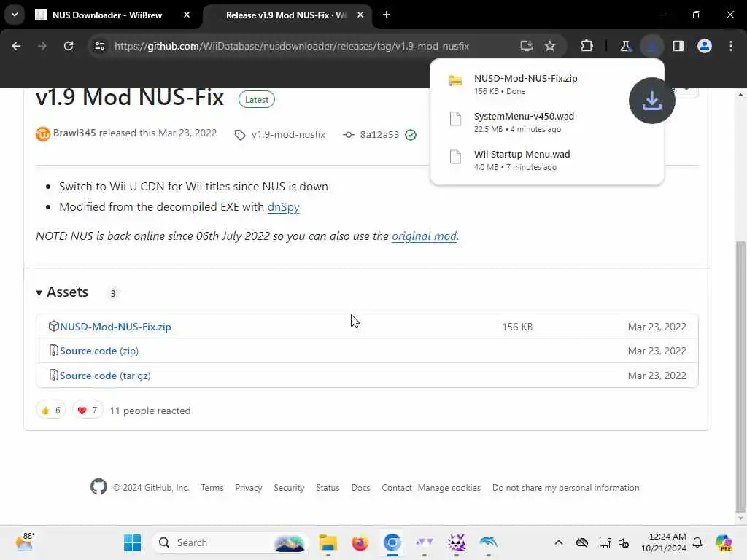This screenshot has width=747, height=560.
Task: Open Security footer link
Action: [289, 488]
